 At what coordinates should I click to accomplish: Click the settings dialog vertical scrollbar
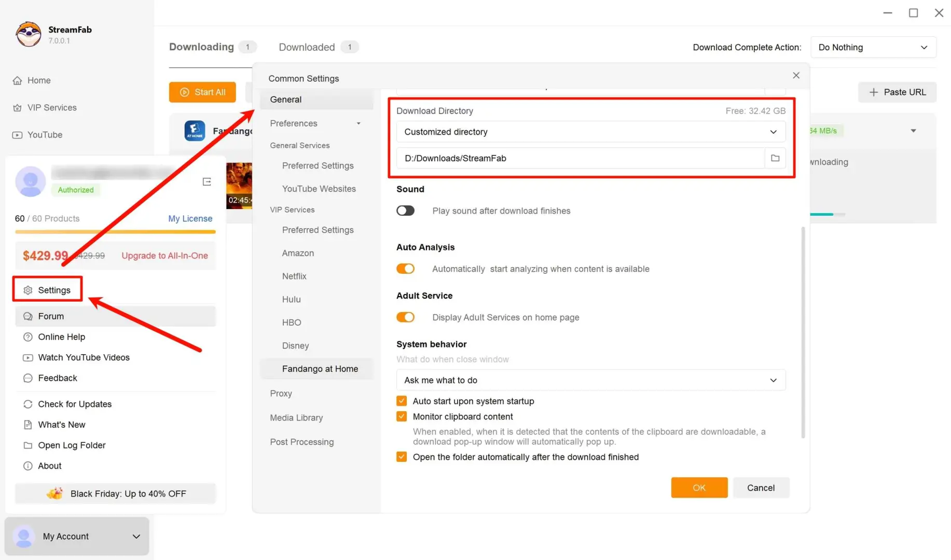tap(803, 332)
